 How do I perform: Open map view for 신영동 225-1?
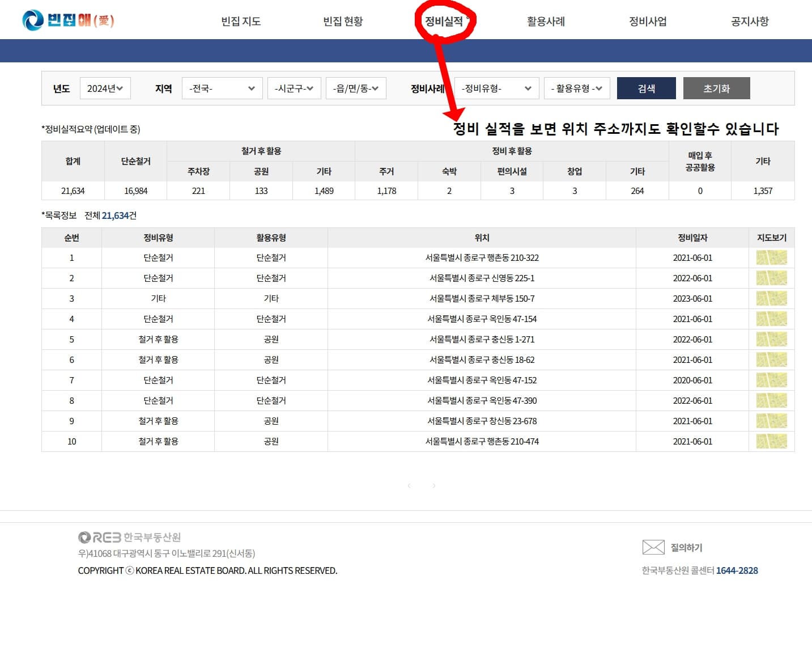click(x=771, y=278)
